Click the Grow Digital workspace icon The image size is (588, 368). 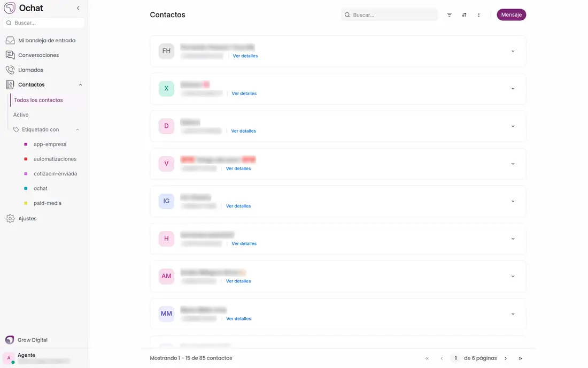pyautogui.click(x=10, y=340)
